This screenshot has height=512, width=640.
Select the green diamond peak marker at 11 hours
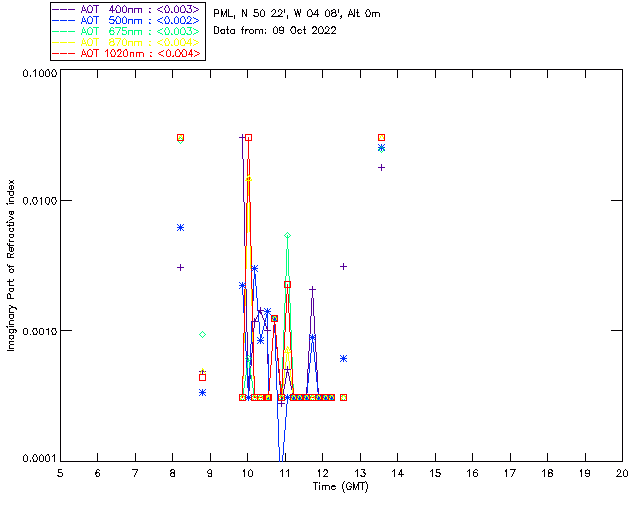[287, 235]
